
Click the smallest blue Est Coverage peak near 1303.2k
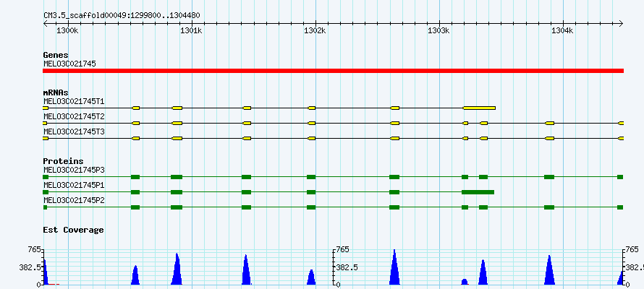465,282
